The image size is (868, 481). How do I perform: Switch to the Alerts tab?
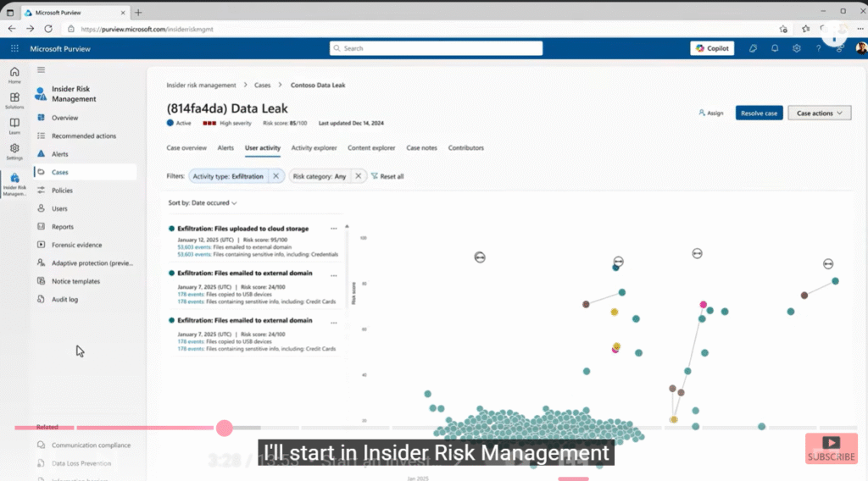(225, 147)
